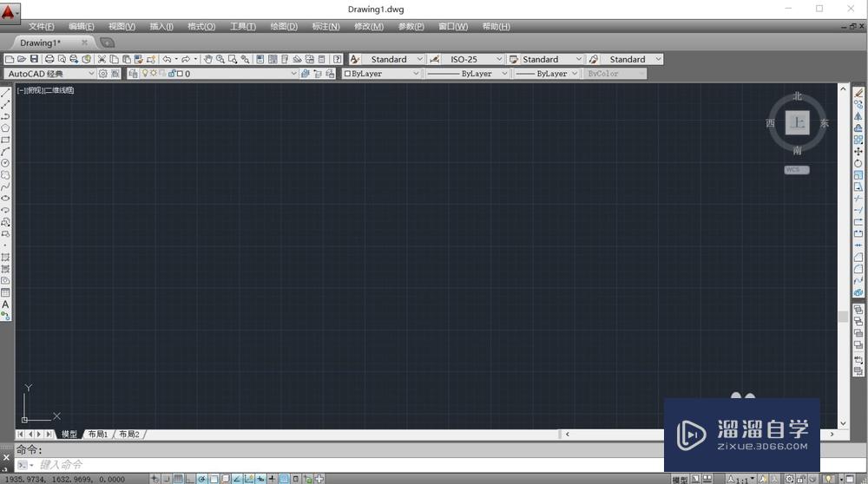
Task: Open the multileader style Standard dropdown
Action: (658, 59)
